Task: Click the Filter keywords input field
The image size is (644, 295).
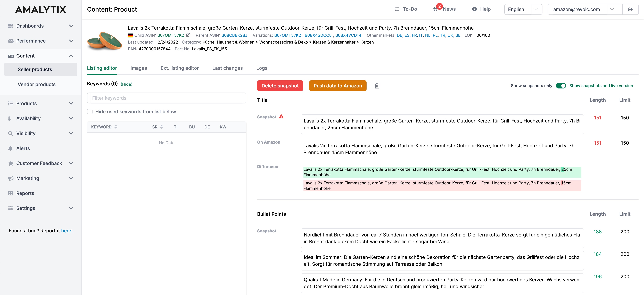Action: (x=167, y=98)
